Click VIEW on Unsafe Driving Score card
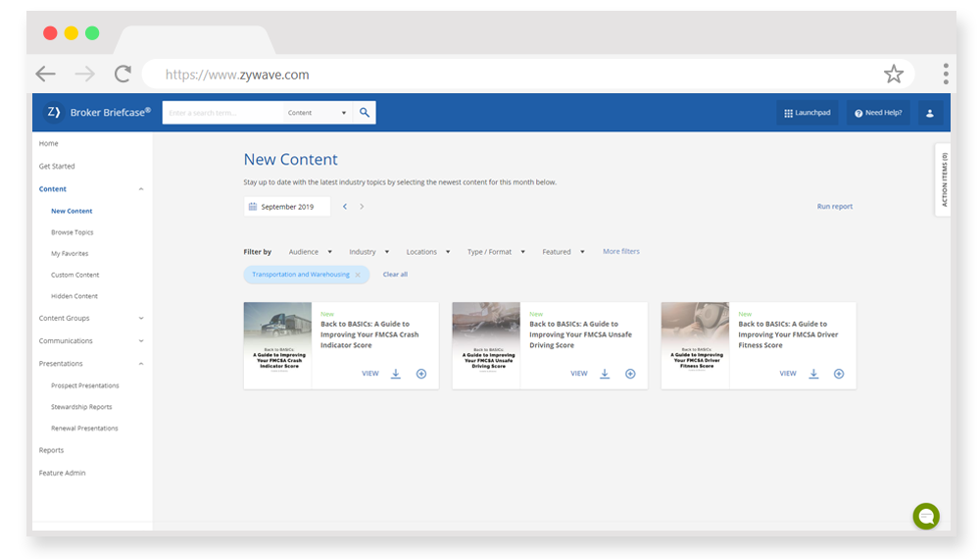This screenshot has height=559, width=980. [579, 374]
